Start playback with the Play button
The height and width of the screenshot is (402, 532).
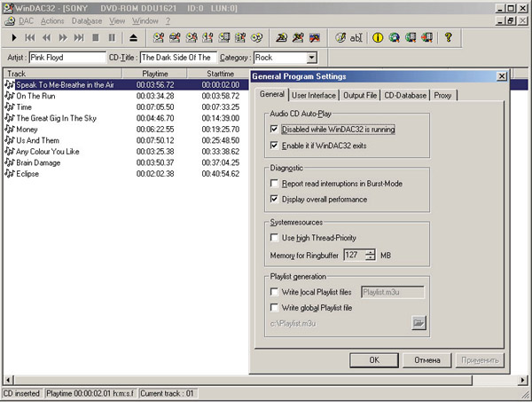(14, 37)
